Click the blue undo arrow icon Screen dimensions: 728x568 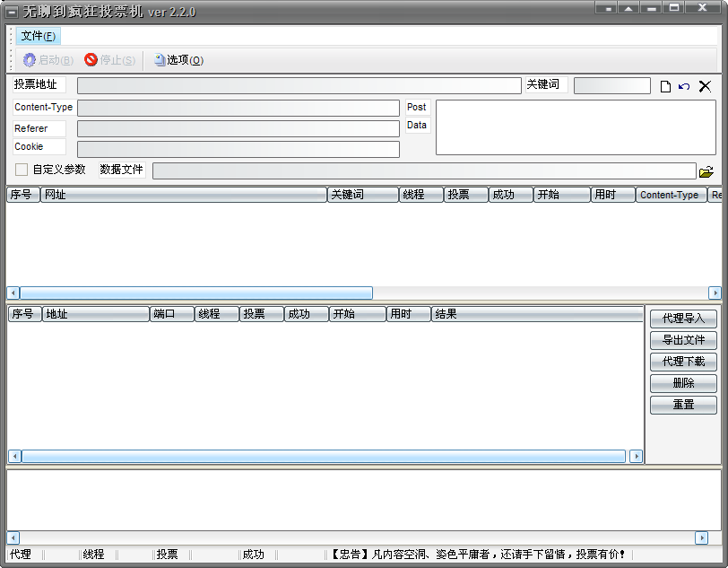pyautogui.click(x=683, y=85)
